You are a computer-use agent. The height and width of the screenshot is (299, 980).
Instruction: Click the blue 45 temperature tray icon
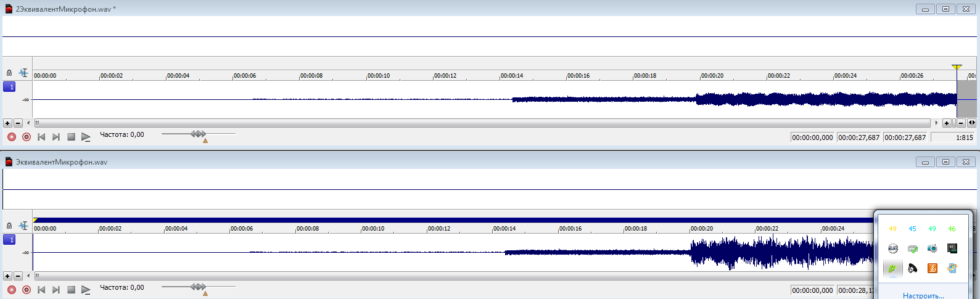[913, 229]
